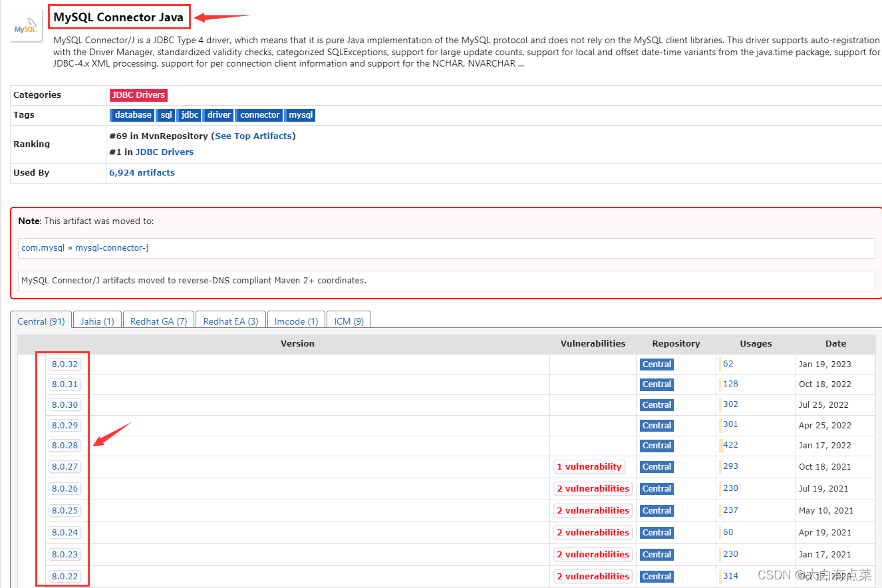Screen dimensions: 882x588
Task: Open Central repository badge for 8.0.24
Action: click(657, 533)
